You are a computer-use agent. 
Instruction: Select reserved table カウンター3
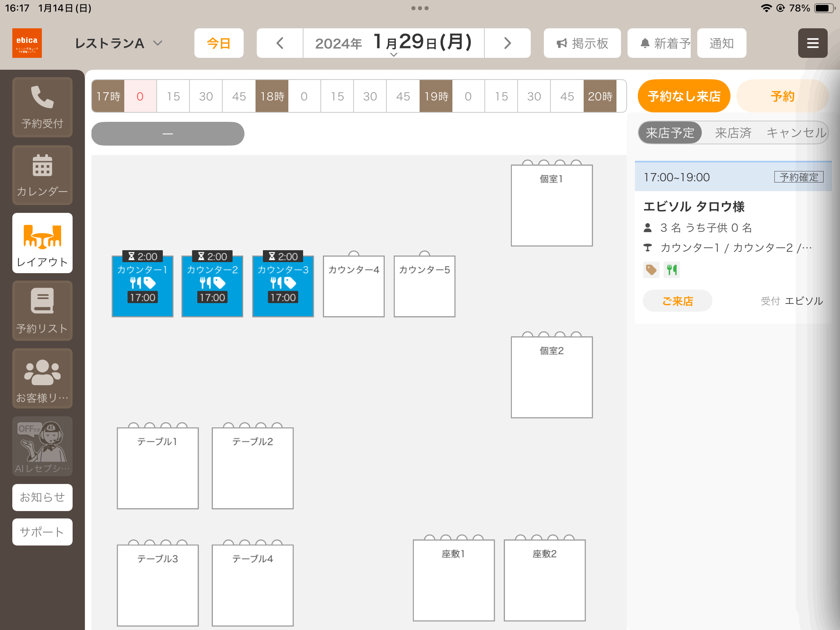click(x=283, y=286)
